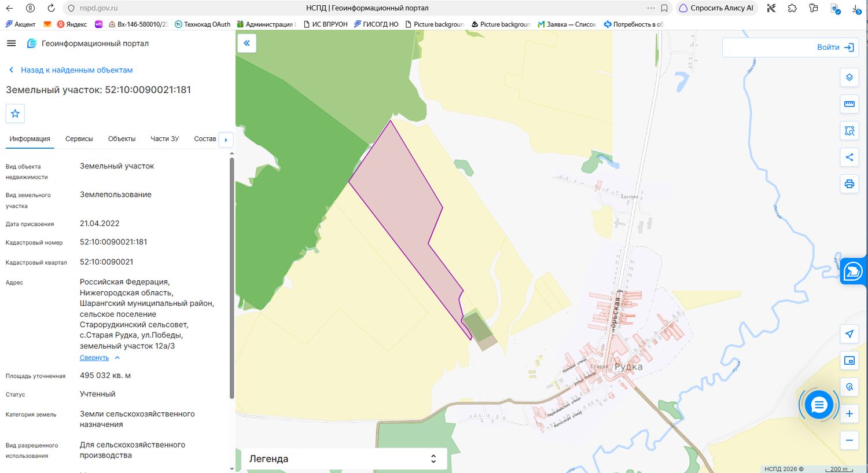Reload the browser page
This screenshot has height=473, width=868.
point(51,8)
